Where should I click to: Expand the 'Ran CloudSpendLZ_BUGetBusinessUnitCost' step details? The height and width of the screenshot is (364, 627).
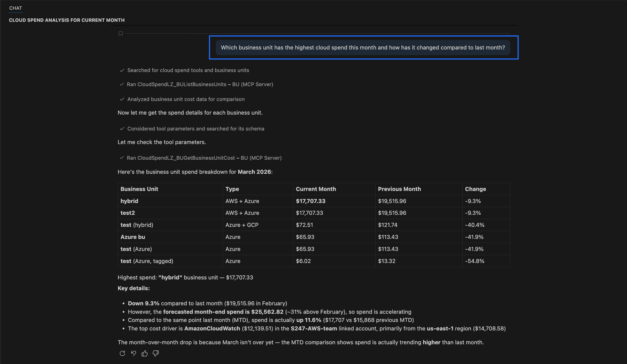(204, 158)
